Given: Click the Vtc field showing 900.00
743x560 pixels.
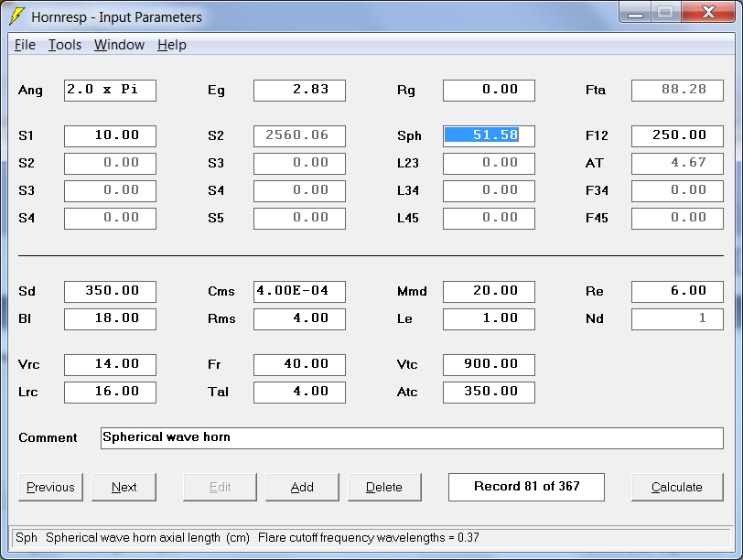Looking at the screenshot, I should [489, 365].
